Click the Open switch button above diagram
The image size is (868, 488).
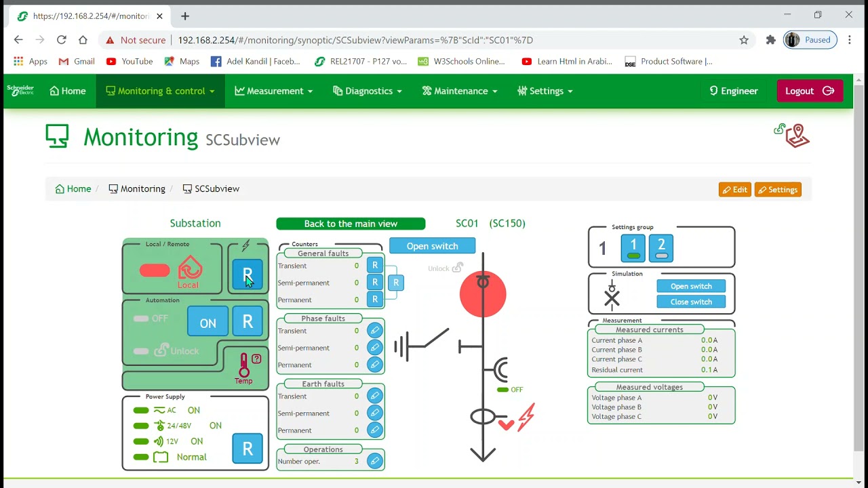[433, 246]
